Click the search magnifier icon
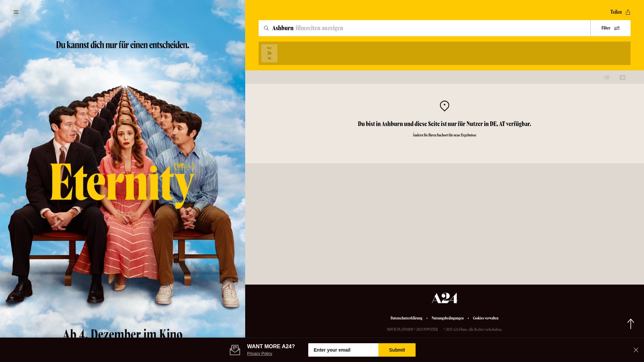The image size is (644, 362). point(266,28)
